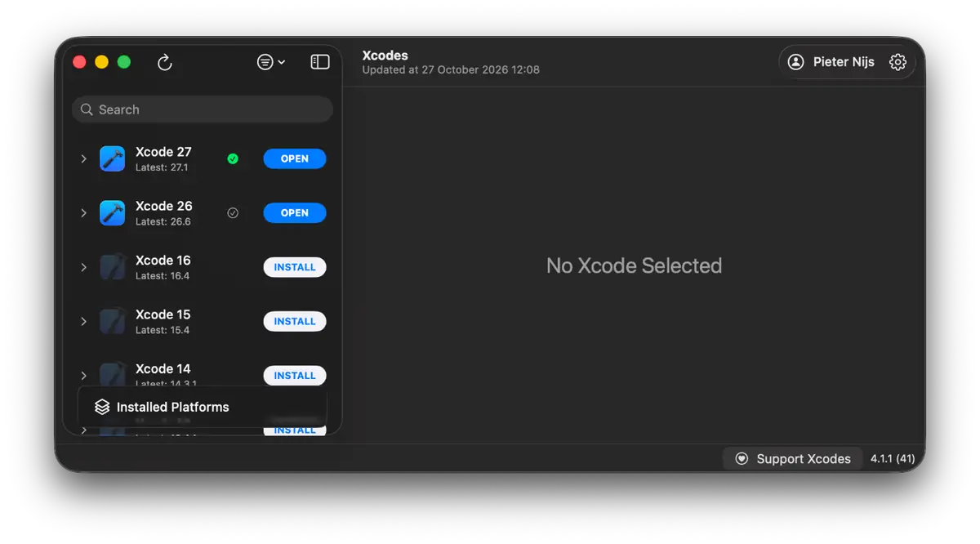Install Xcode 16

point(295,267)
